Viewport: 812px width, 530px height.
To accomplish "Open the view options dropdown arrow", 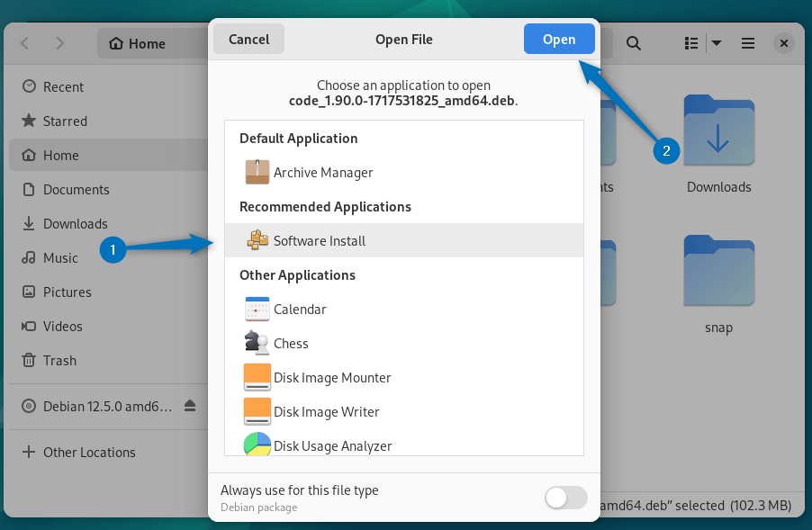I will (x=717, y=42).
